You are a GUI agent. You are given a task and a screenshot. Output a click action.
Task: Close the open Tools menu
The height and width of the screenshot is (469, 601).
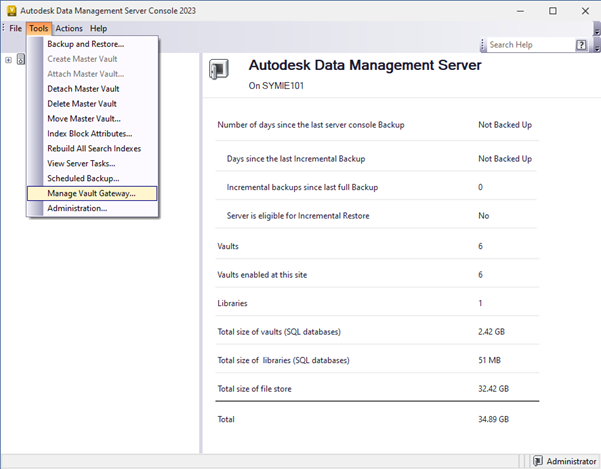tap(39, 28)
